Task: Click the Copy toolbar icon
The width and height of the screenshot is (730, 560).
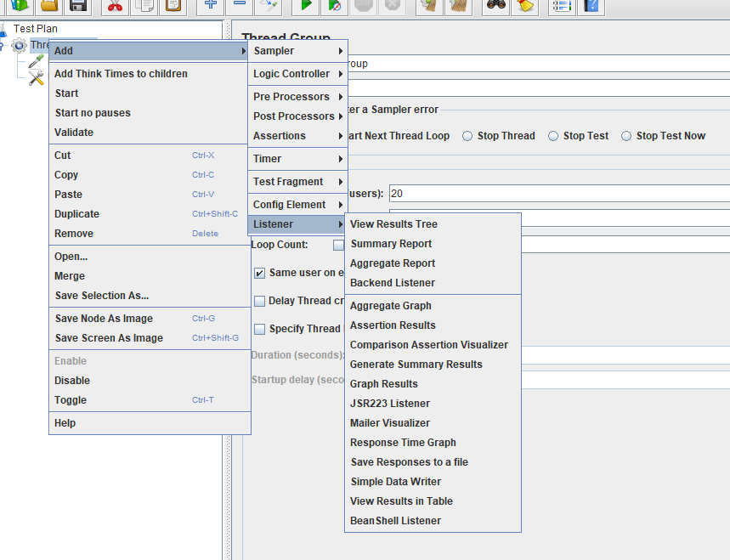Action: (144, 6)
